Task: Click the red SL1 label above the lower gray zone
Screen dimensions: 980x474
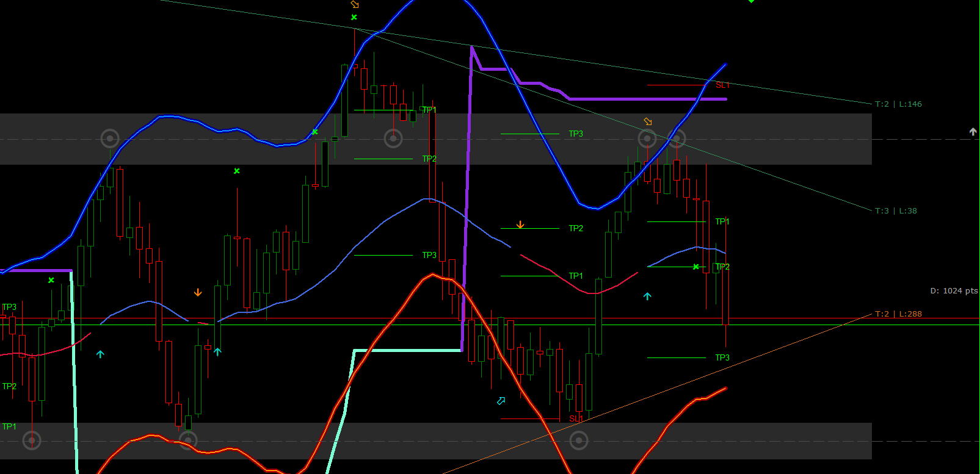Action: (576, 418)
